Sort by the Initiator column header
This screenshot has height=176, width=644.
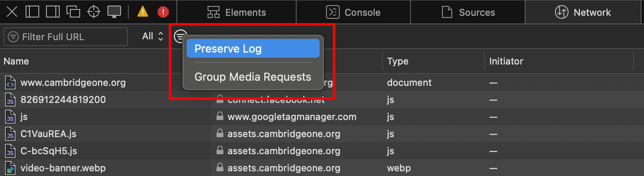tap(559, 61)
